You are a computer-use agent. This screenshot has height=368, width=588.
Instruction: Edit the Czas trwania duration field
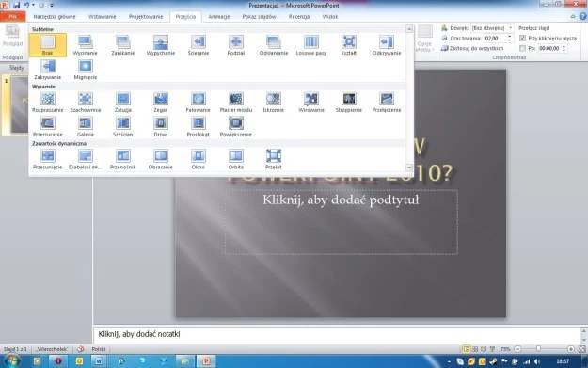point(495,39)
